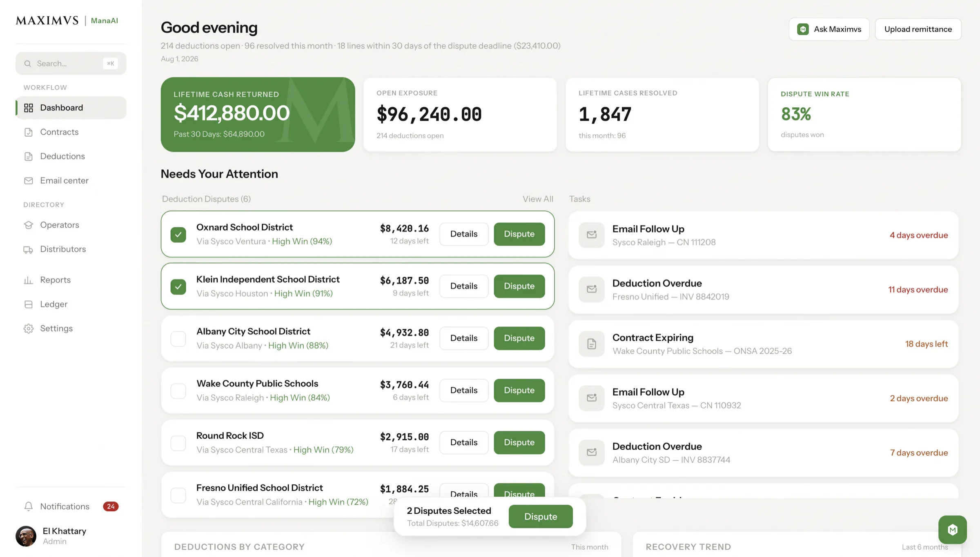This screenshot has width=980, height=557.
Task: Click the Sysco Central Texas follow up mail icon
Action: point(591,398)
